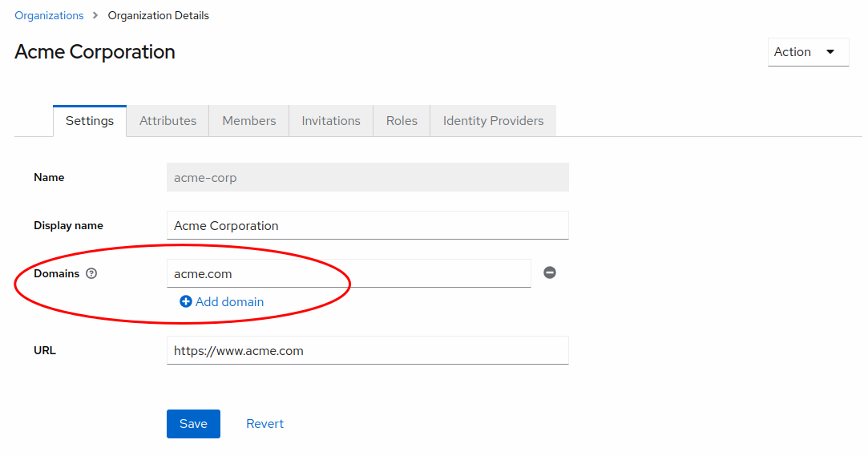This screenshot has width=868, height=456.
Task: Click the acme.com domain input field
Action: pos(349,273)
